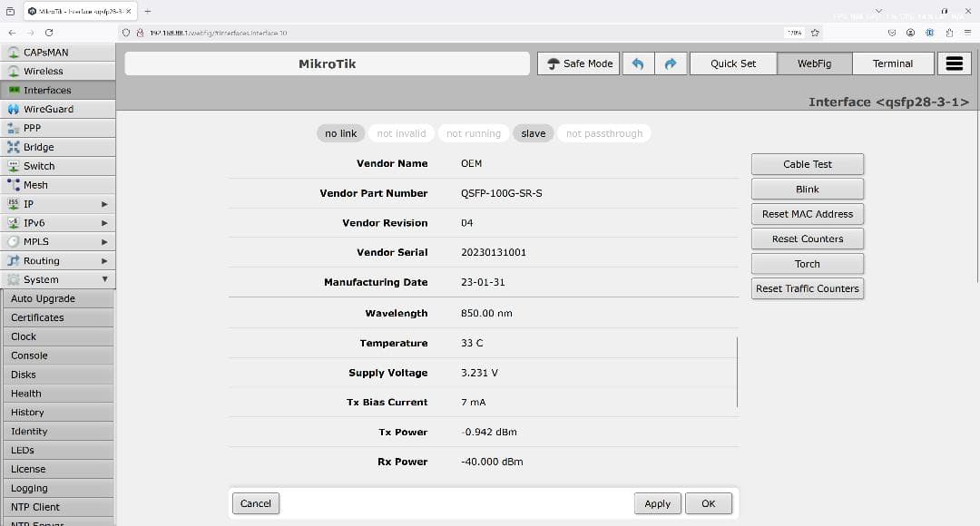Image resolution: width=980 pixels, height=526 pixels.
Task: Open History under System
Action: tap(59, 413)
